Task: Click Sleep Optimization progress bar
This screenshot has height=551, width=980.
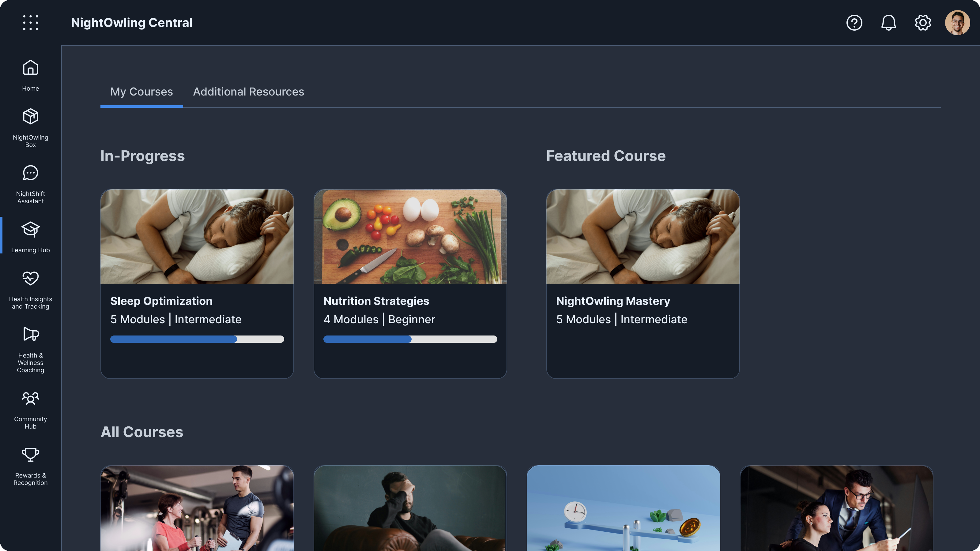Action: point(197,339)
